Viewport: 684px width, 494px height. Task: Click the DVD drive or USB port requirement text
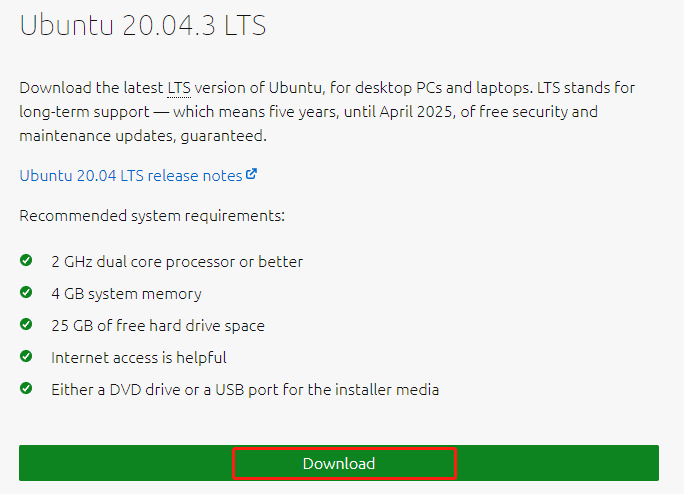[245, 390]
